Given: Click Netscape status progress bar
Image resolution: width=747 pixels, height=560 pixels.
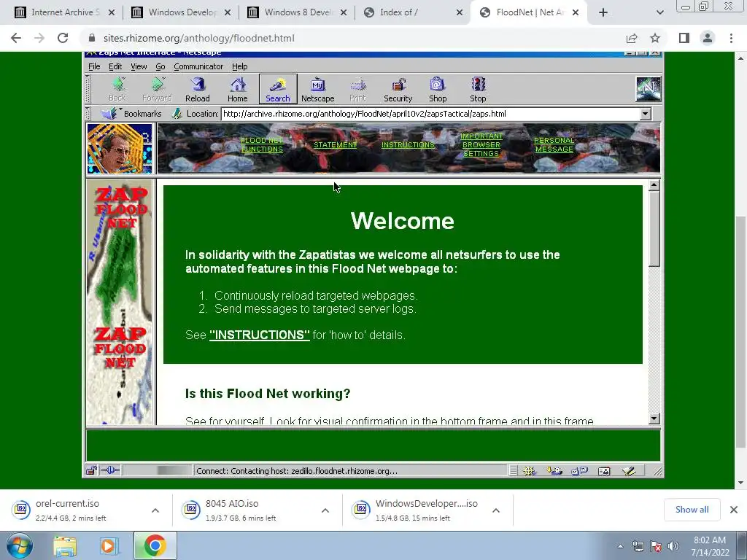Looking at the screenshot, I should pyautogui.click(x=158, y=471).
